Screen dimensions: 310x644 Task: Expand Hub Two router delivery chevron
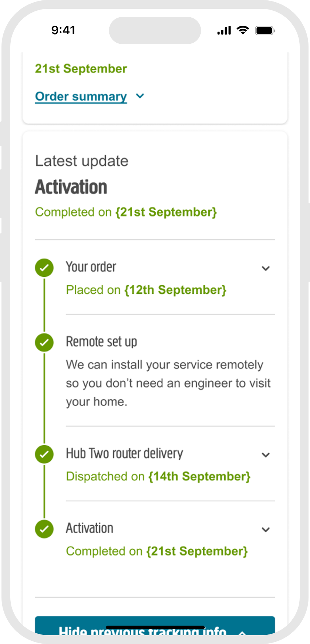pyautogui.click(x=266, y=455)
